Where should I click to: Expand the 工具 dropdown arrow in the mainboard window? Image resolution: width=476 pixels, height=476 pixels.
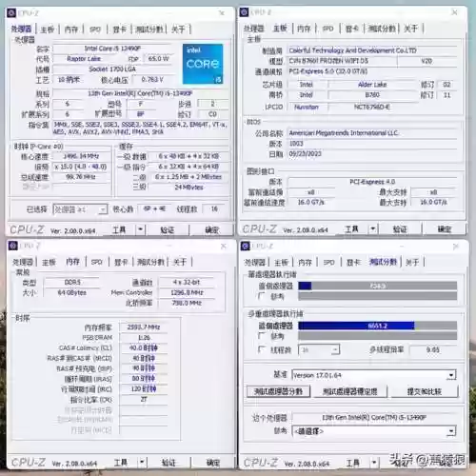point(373,228)
